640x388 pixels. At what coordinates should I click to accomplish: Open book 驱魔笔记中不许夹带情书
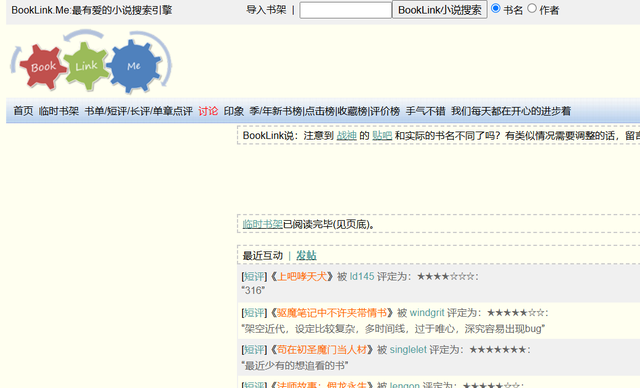[332, 313]
